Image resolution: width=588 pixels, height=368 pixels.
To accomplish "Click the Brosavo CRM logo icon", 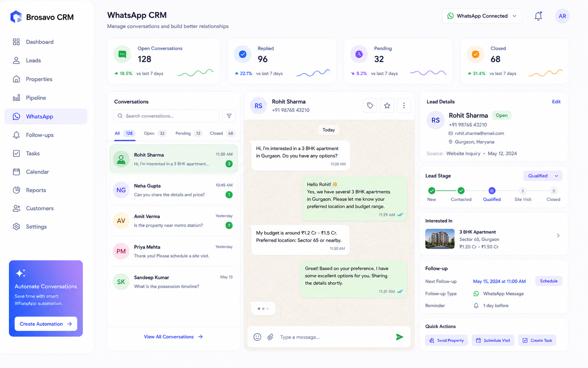I will click(16, 17).
